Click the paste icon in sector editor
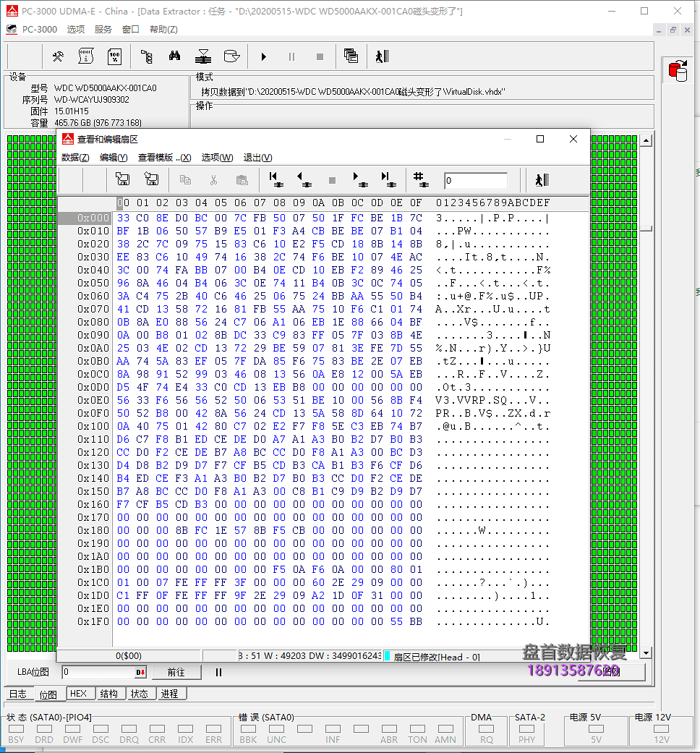700x753 pixels. pos(242,180)
